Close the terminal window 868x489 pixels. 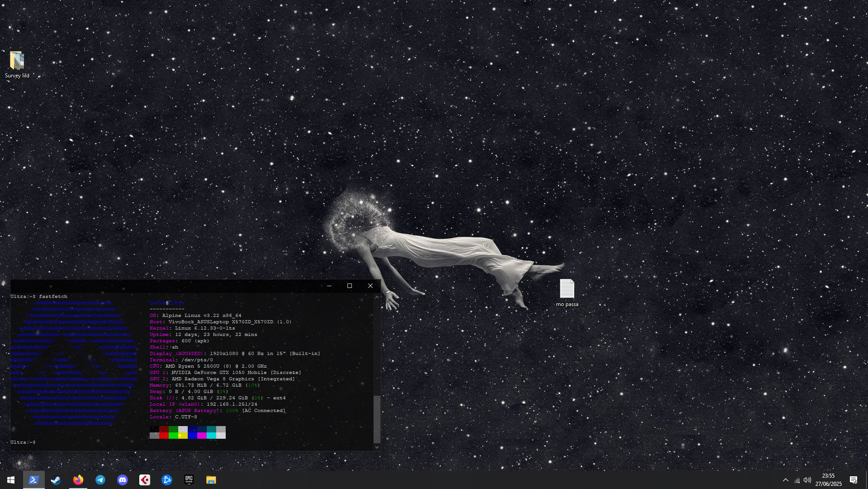(x=370, y=286)
